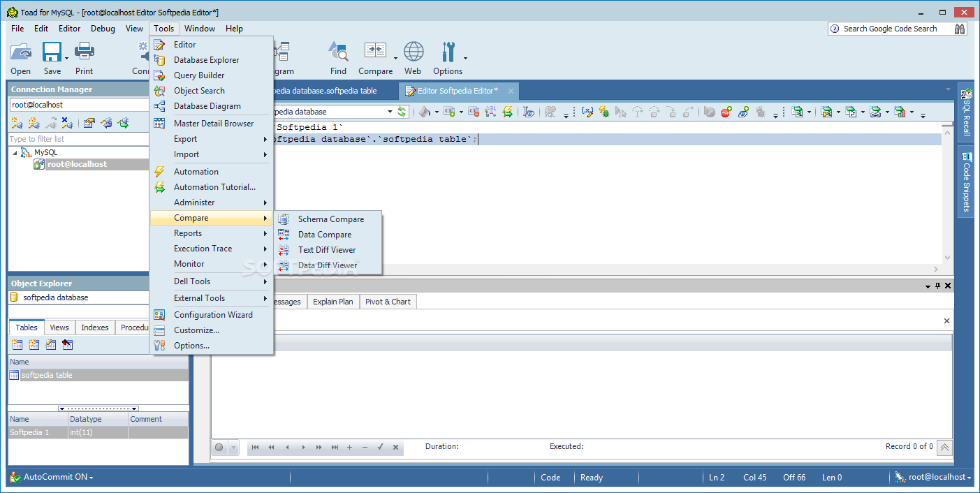Click Options... in Tools menu

tap(210, 346)
